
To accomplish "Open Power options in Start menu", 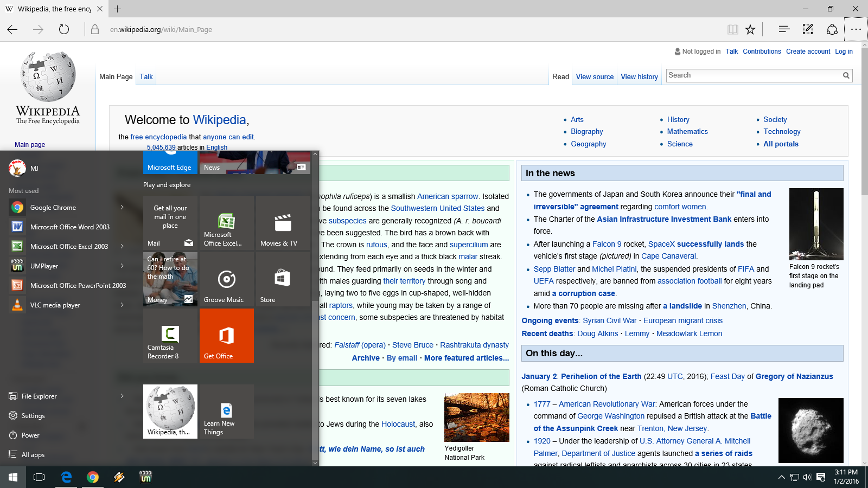I will [30, 435].
